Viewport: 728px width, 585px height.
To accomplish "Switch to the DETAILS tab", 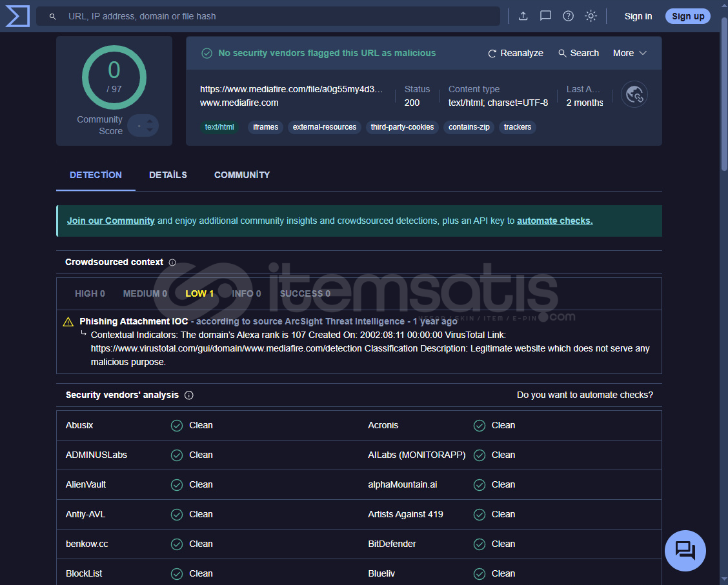I will click(x=168, y=175).
